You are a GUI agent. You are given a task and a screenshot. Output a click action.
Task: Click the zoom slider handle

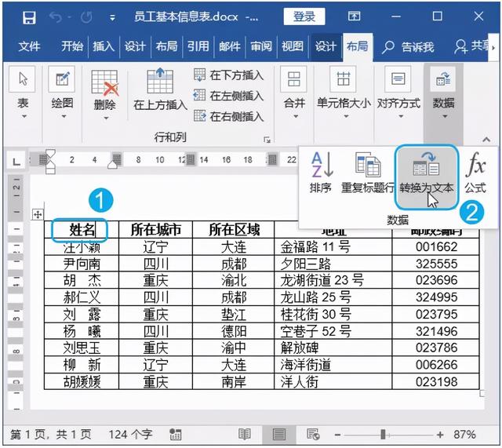pos(383,435)
